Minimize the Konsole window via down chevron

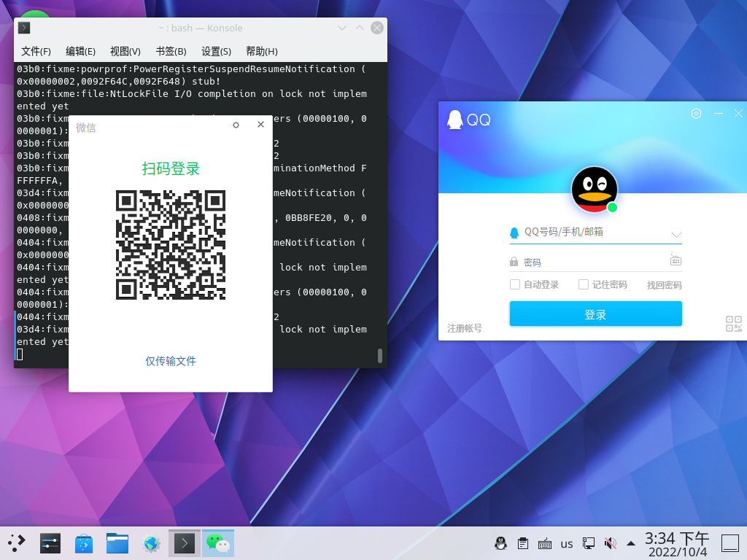click(x=341, y=28)
